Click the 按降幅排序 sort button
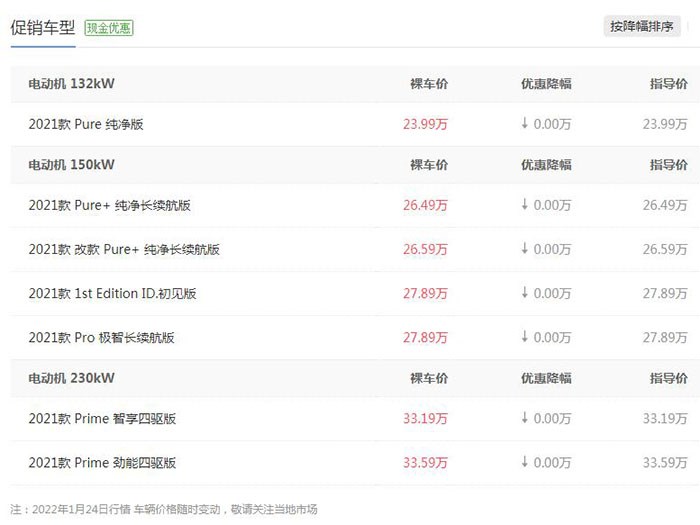This screenshot has height=525, width=700. click(x=642, y=26)
